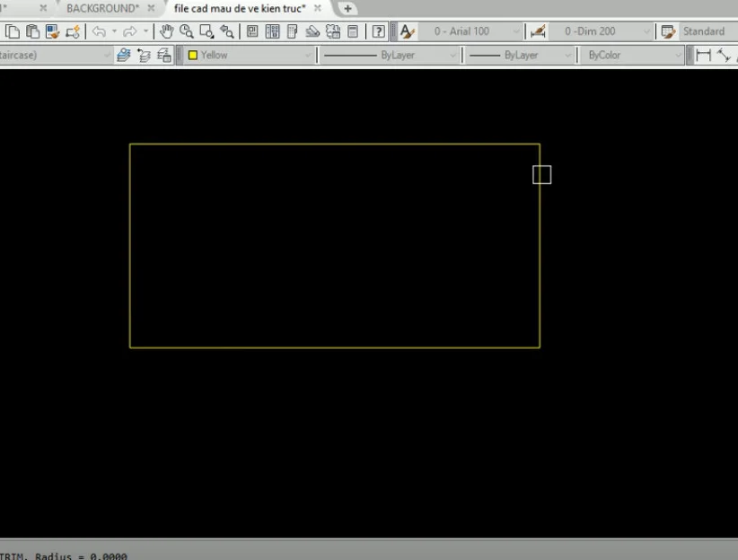Open the layer dropdown ending in 'taircase)'
Image resolution: width=738 pixels, height=560 pixels.
(x=56, y=55)
